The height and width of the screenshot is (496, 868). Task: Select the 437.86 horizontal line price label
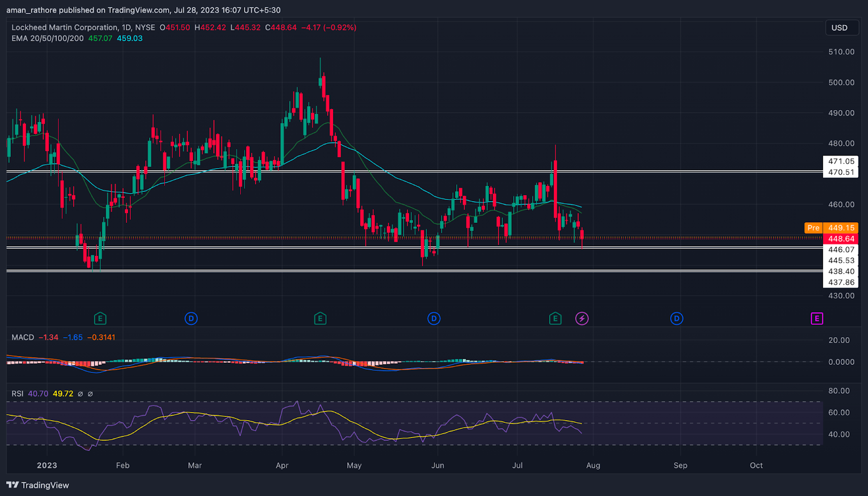841,282
